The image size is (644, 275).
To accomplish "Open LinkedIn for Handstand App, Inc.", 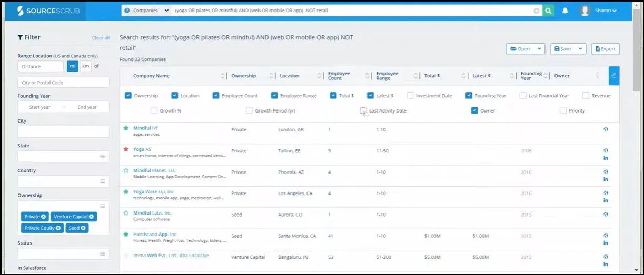I will tap(606, 243).
